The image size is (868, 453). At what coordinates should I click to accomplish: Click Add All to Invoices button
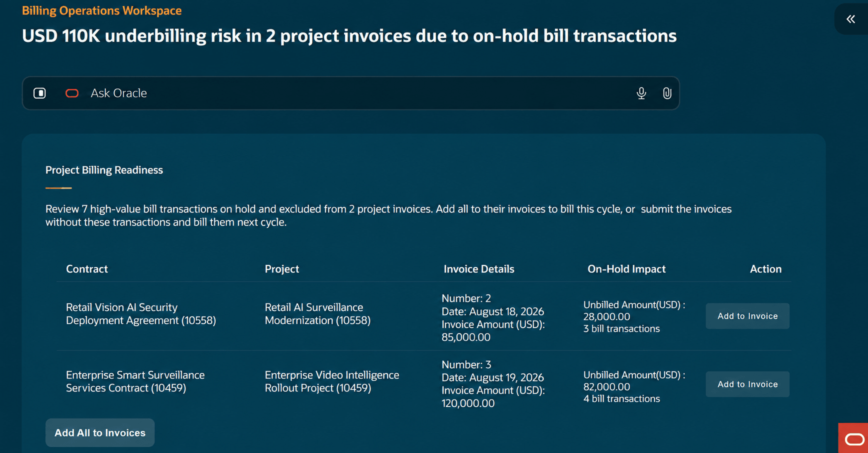point(100,432)
